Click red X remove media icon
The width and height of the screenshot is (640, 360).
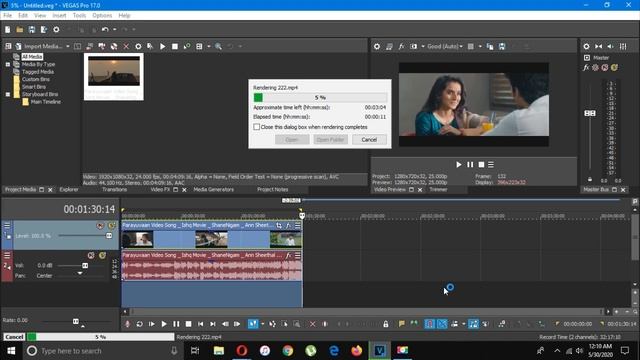[126, 46]
